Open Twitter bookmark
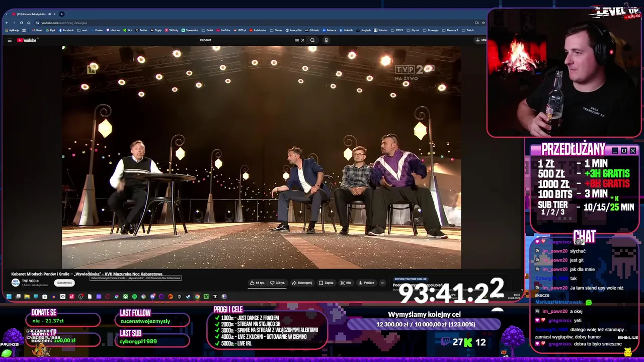 (x=141, y=30)
